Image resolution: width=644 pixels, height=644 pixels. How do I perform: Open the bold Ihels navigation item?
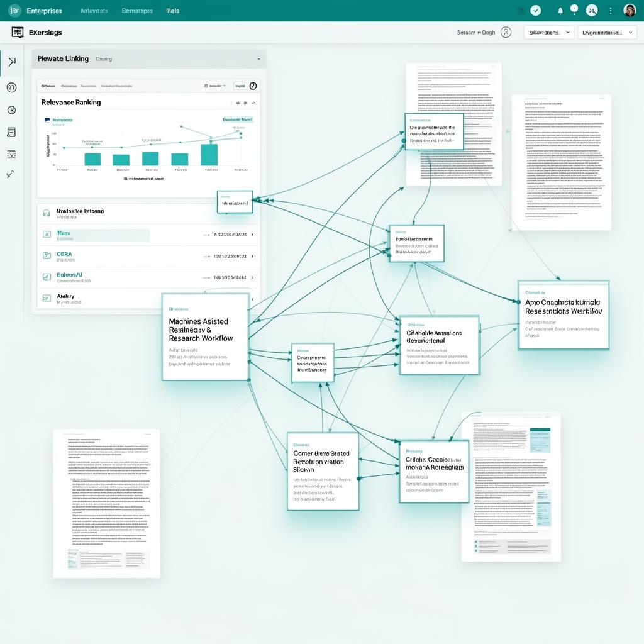(173, 11)
